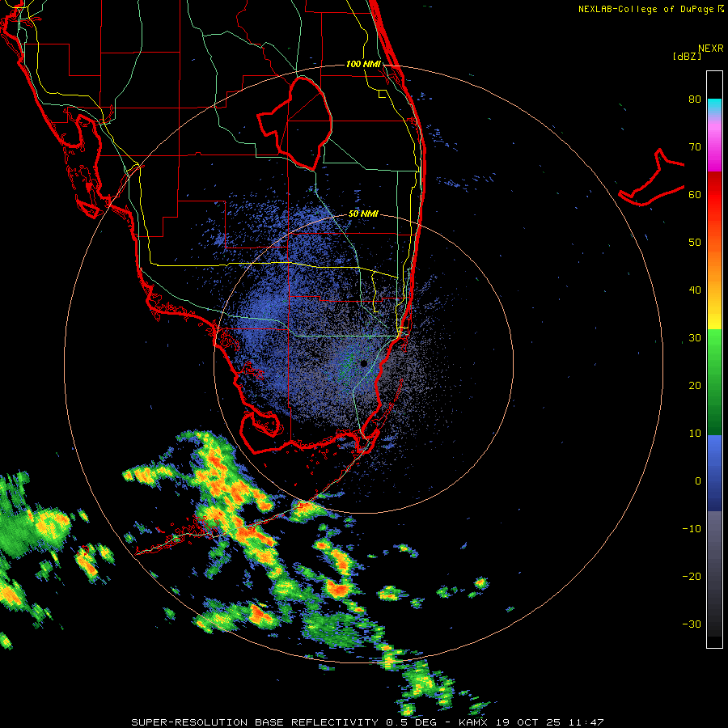This screenshot has height=728, width=728.
Task: Click the red island outline in the east
Action: pyautogui.click(x=651, y=177)
